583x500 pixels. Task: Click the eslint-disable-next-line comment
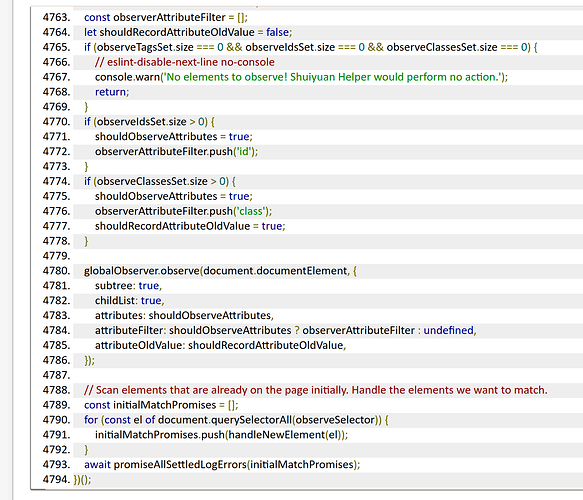point(185,62)
